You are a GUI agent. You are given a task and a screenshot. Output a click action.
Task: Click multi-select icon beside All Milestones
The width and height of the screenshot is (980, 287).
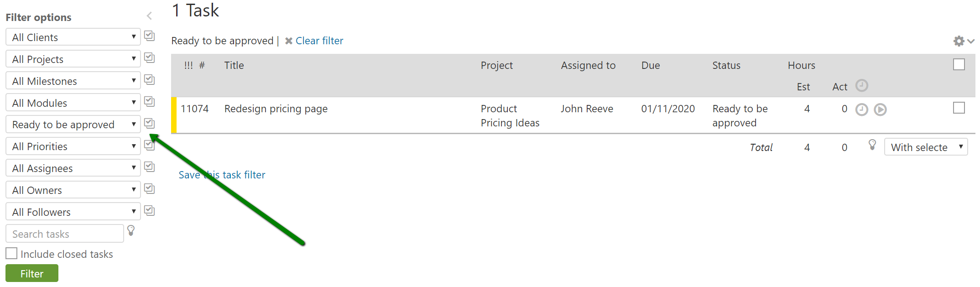(x=149, y=79)
